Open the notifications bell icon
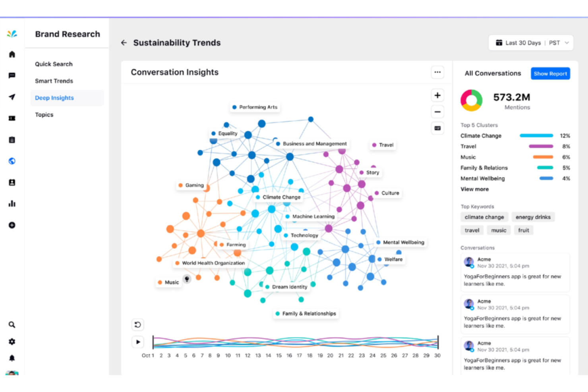Image resolution: width=588 pixels, height=392 pixels. [12, 358]
